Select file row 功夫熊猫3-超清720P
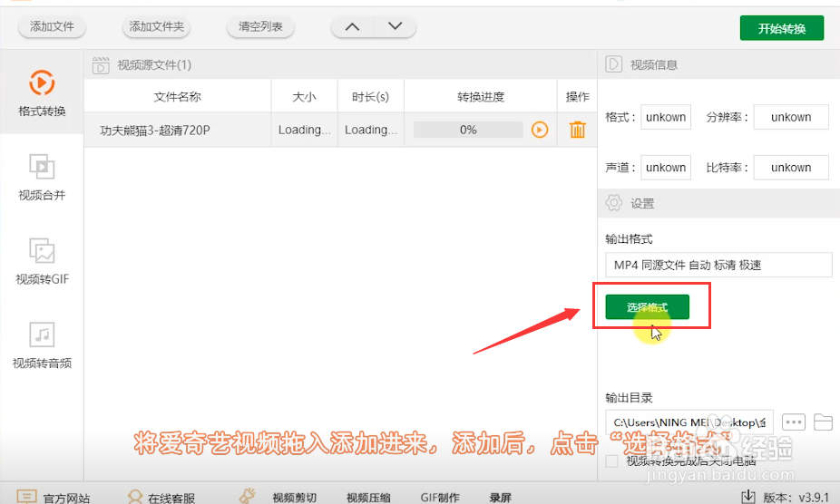840x504 pixels. [340, 130]
